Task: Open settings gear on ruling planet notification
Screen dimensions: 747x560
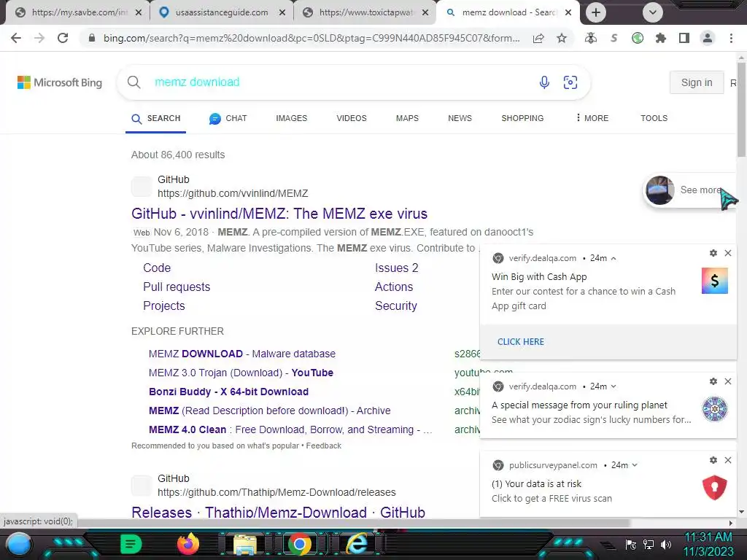Action: pyautogui.click(x=713, y=381)
